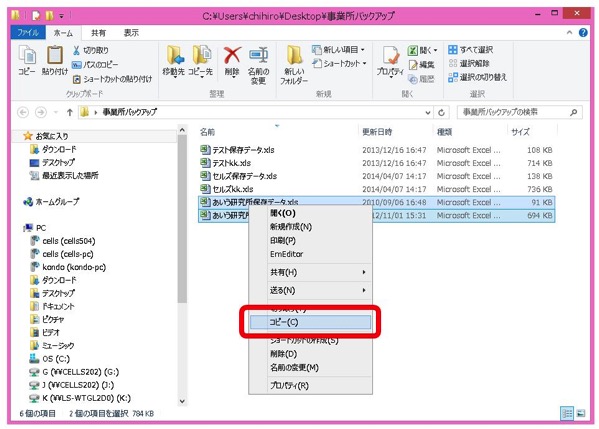Click すべて選択 (select all) in the ribbon
Screen dimensions: 599x429
(471, 50)
